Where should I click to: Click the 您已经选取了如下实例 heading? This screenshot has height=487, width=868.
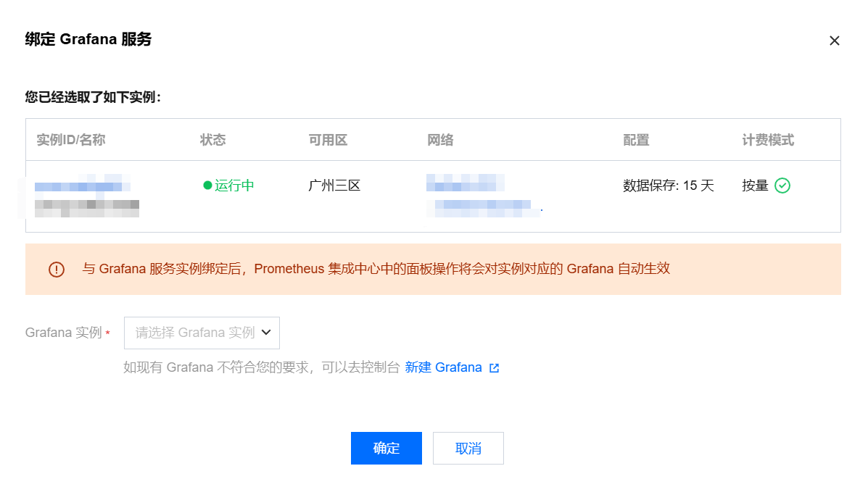click(x=93, y=97)
